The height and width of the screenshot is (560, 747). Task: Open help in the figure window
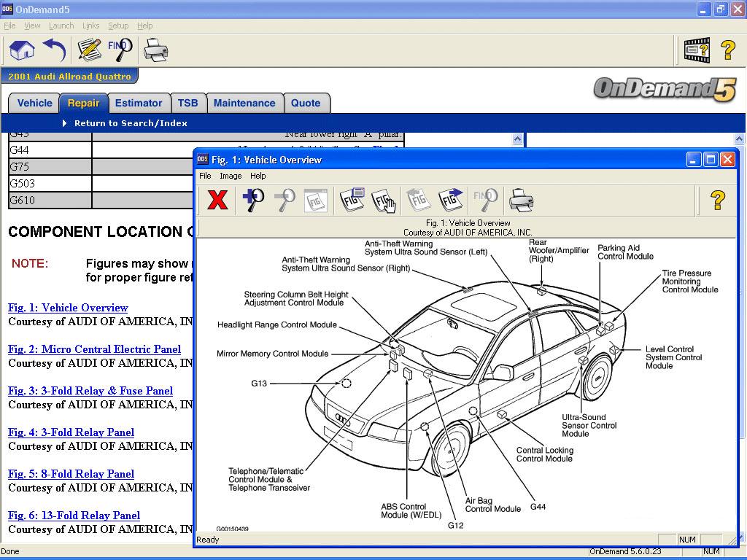(x=718, y=200)
